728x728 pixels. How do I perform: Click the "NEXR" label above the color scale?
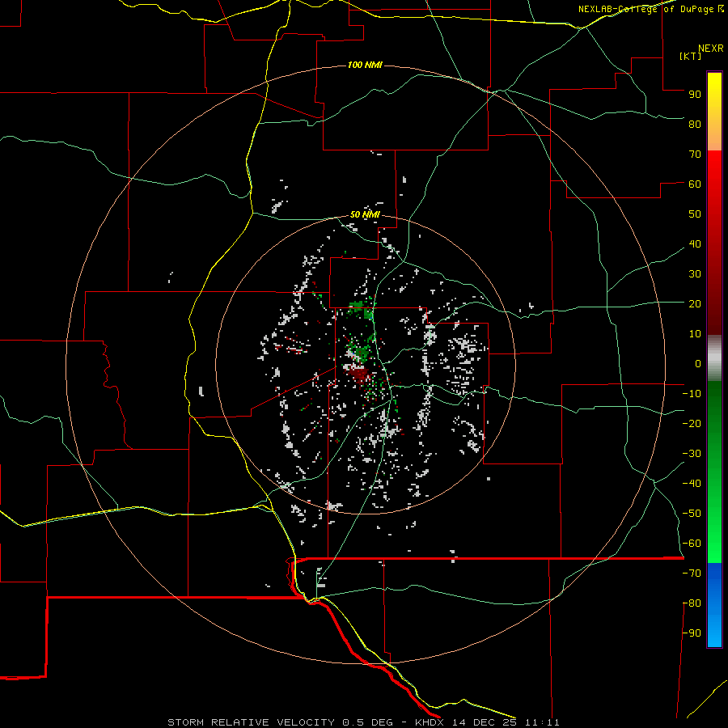click(711, 49)
